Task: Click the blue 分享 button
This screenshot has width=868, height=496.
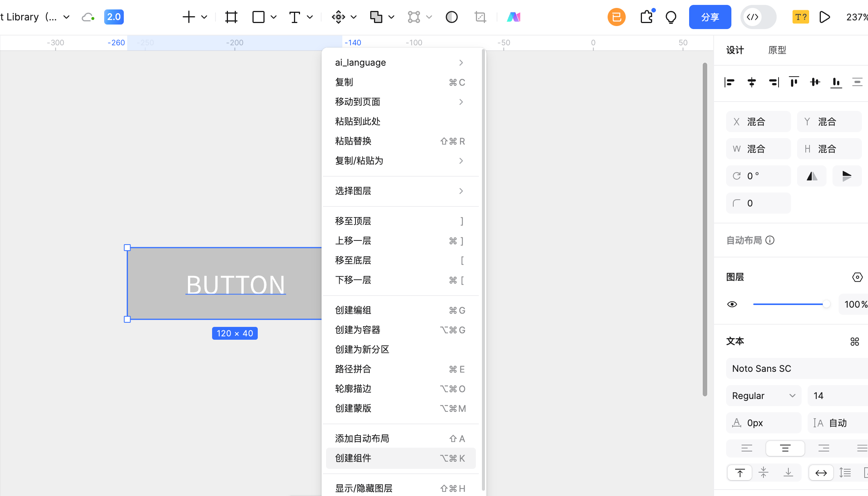Action: pyautogui.click(x=710, y=17)
